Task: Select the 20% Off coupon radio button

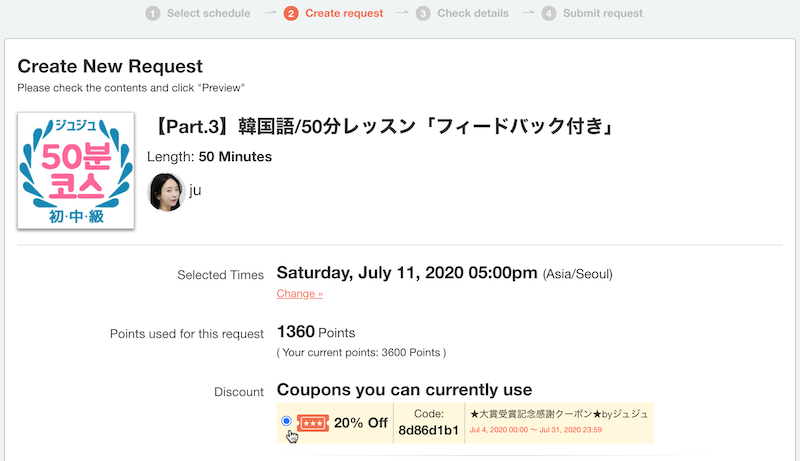Action: tap(286, 421)
